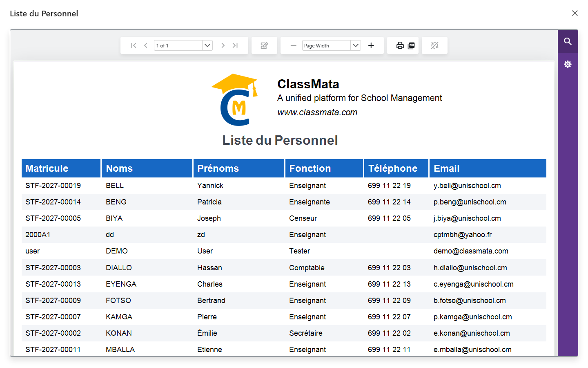The width and height of the screenshot is (588, 368).
Task: Jump to the last report page
Action: [x=235, y=45]
